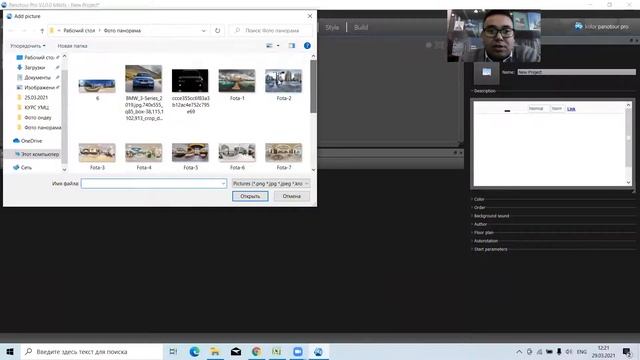
Task: Expand the Color section
Action: pos(478,199)
